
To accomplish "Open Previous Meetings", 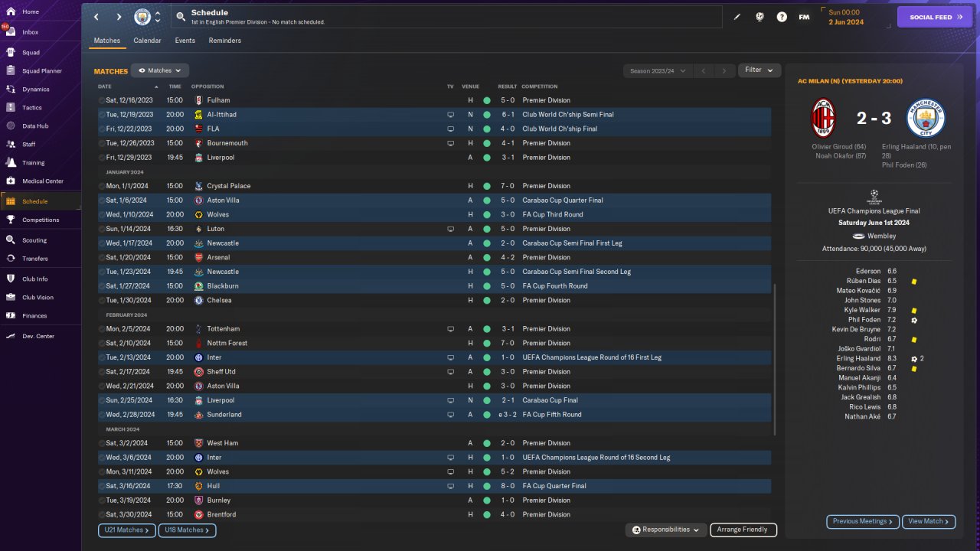I will tap(863, 522).
